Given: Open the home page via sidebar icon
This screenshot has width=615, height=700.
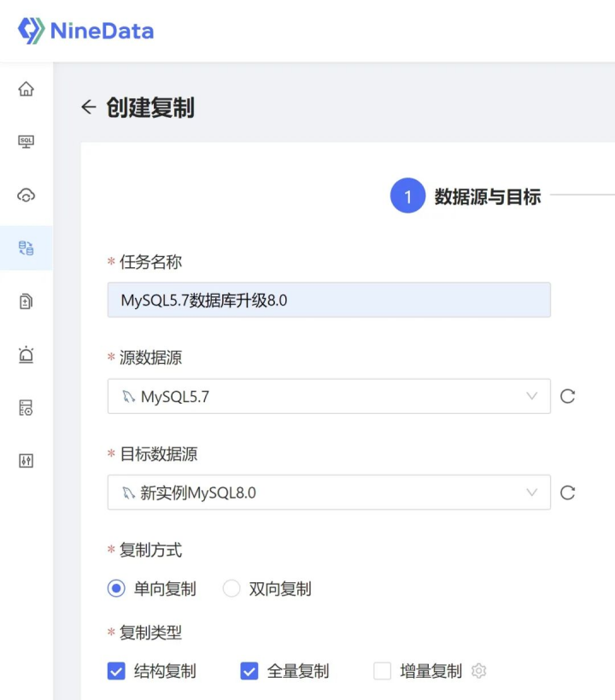Looking at the screenshot, I should [26, 88].
